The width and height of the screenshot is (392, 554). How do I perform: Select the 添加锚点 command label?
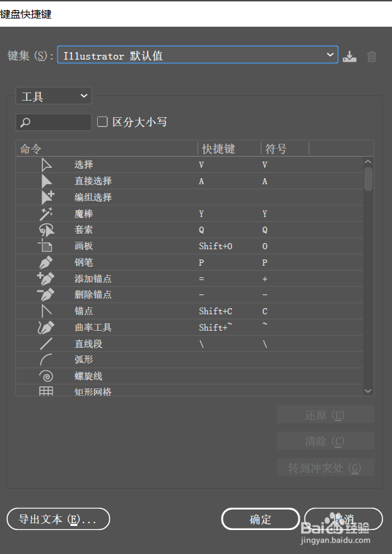click(x=93, y=279)
